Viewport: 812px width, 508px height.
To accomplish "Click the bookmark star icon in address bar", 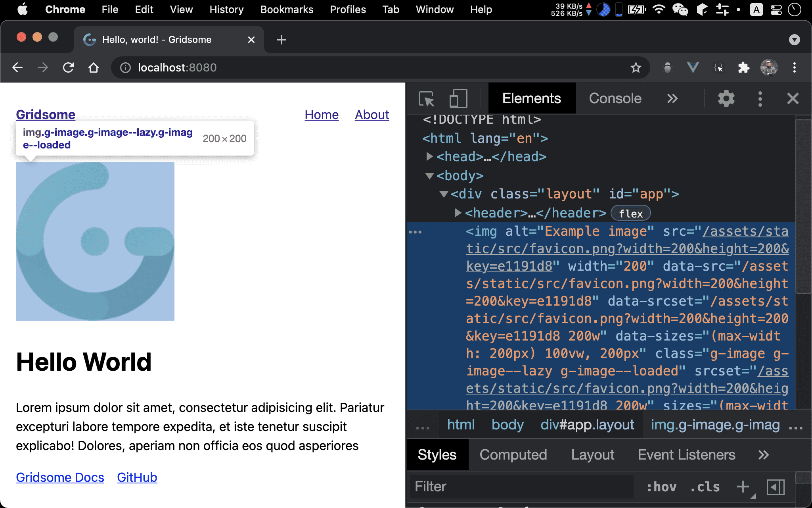I will click(636, 67).
